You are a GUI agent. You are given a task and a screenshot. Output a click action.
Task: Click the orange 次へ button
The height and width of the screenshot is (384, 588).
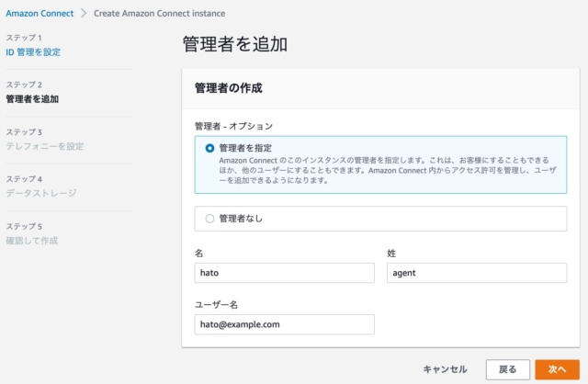point(557,368)
